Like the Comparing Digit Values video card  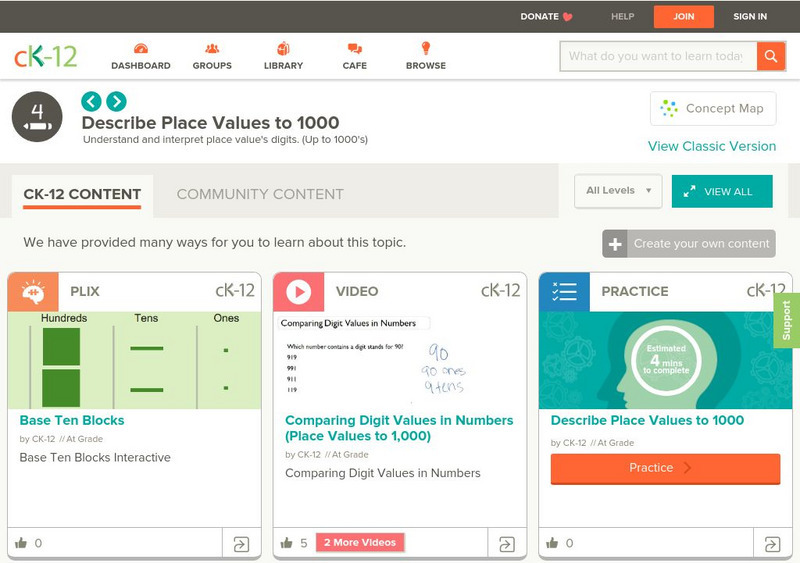point(287,543)
